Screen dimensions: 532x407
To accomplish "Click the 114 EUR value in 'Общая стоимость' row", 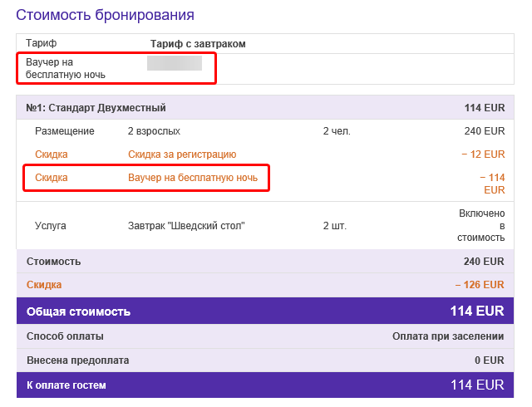I will point(477,311).
